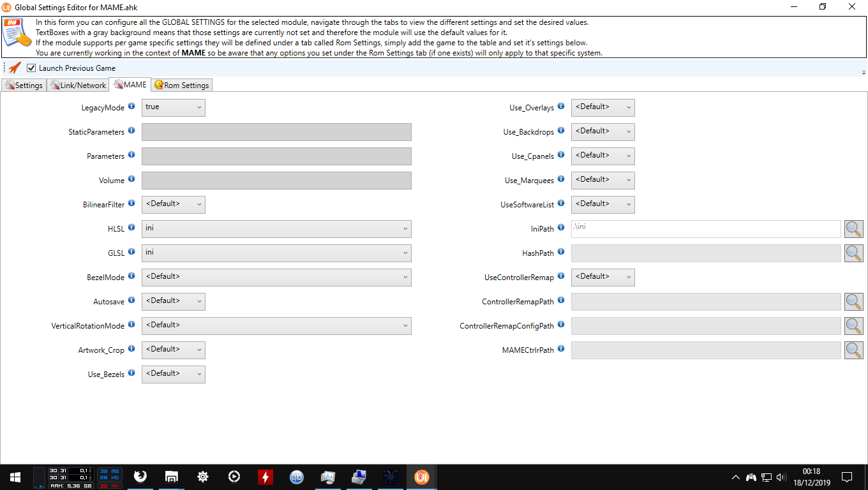
Task: Open the Rom Settings tab
Action: coord(181,85)
